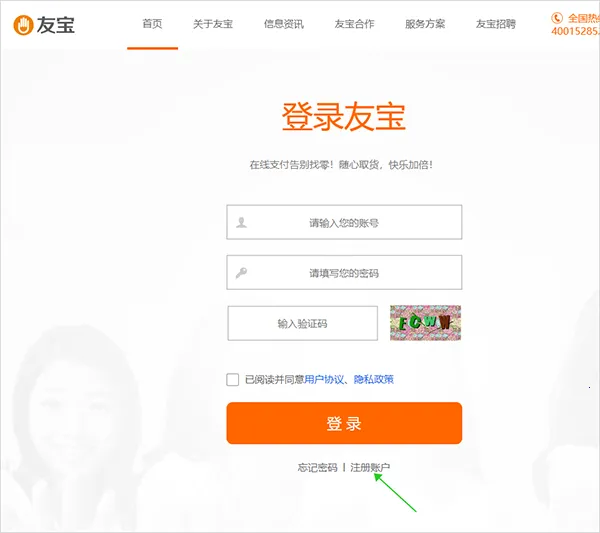Click 注册账户 link
This screenshot has height=533, width=600.
(x=370, y=468)
